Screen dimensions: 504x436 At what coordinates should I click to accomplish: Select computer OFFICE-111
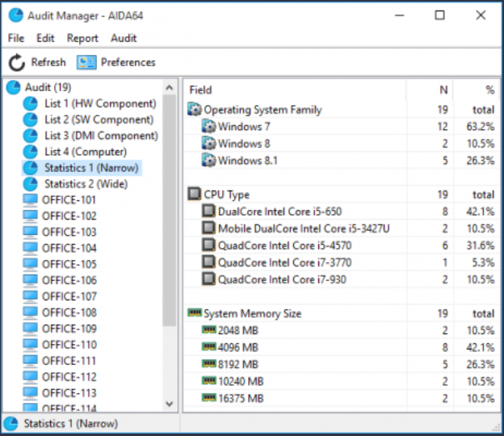coord(69,361)
